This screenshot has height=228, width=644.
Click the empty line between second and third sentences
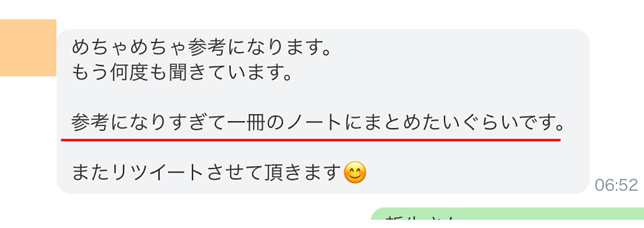322,98
